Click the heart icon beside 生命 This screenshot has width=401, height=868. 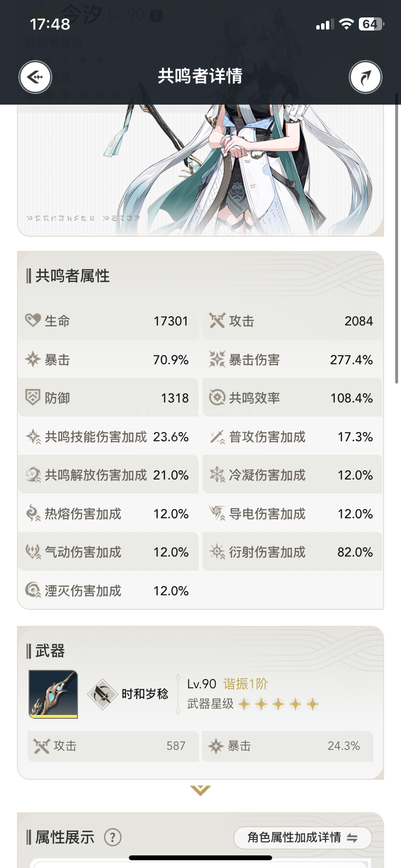point(33,320)
